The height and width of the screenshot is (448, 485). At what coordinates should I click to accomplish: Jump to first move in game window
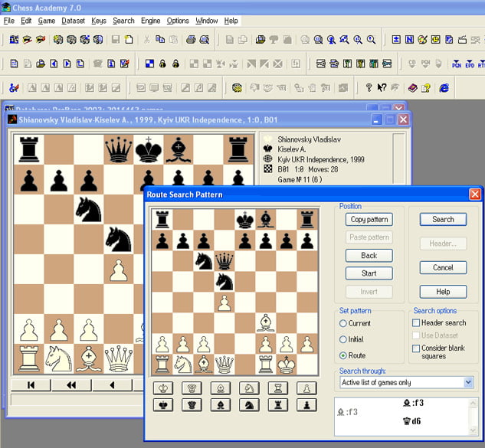(31, 385)
